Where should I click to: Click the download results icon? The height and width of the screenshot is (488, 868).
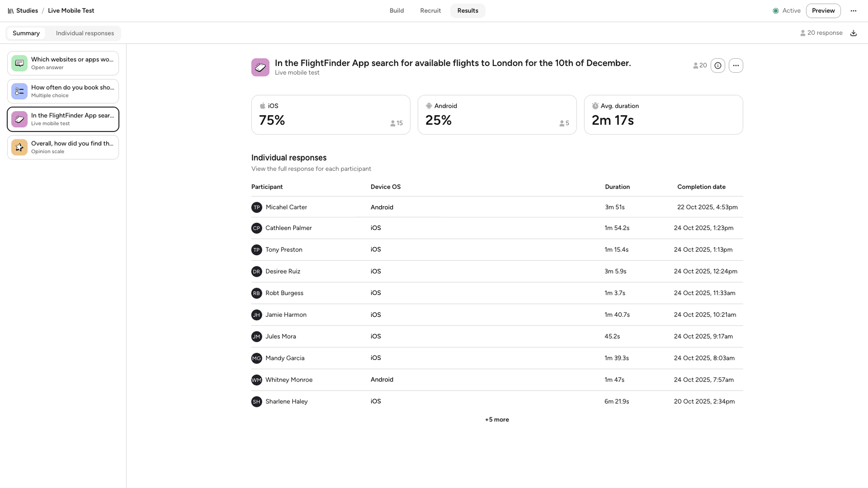tap(854, 33)
